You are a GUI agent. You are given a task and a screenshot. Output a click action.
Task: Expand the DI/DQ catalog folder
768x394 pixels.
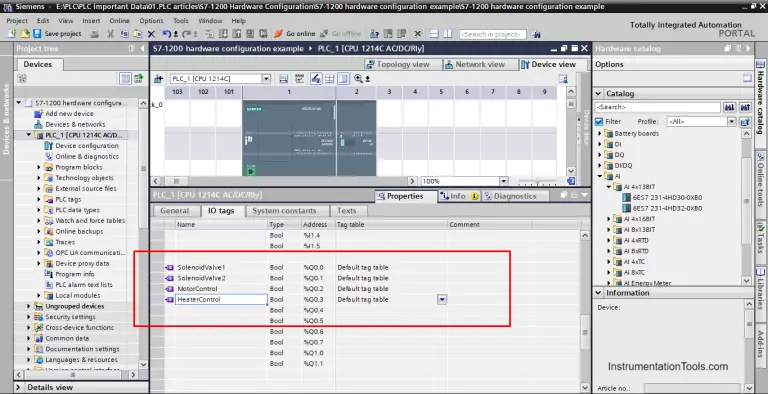tap(600, 166)
